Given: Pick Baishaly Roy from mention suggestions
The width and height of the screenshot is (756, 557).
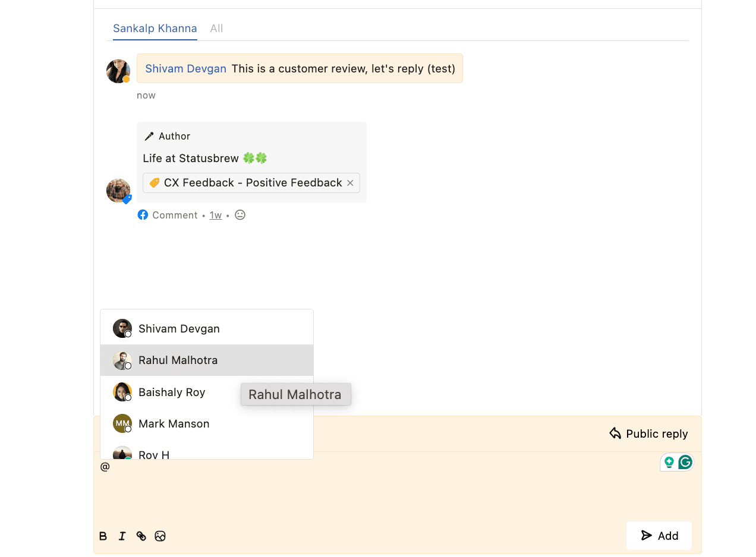Looking at the screenshot, I should click(x=172, y=392).
